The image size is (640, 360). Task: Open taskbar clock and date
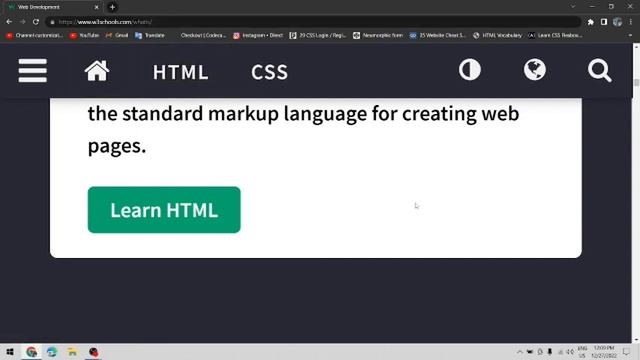(x=604, y=352)
